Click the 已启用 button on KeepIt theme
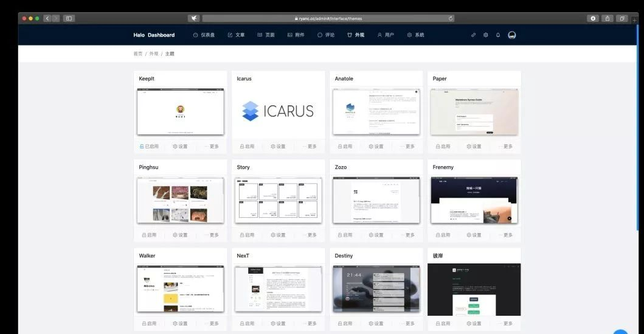 tap(149, 146)
